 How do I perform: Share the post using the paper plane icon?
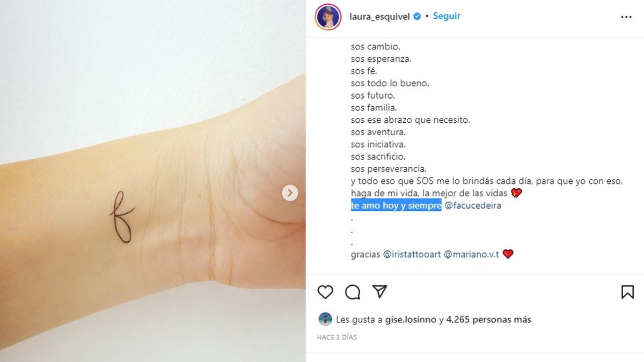[380, 291]
